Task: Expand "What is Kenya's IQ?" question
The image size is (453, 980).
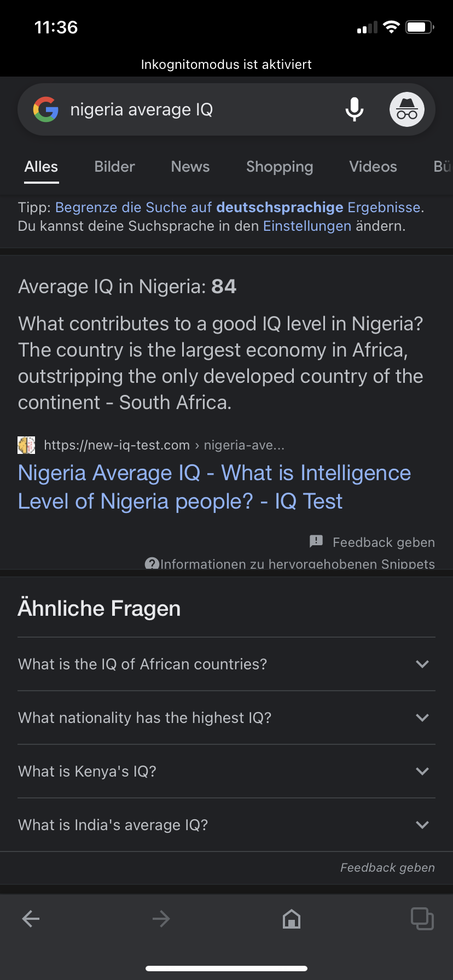Action: [x=226, y=771]
